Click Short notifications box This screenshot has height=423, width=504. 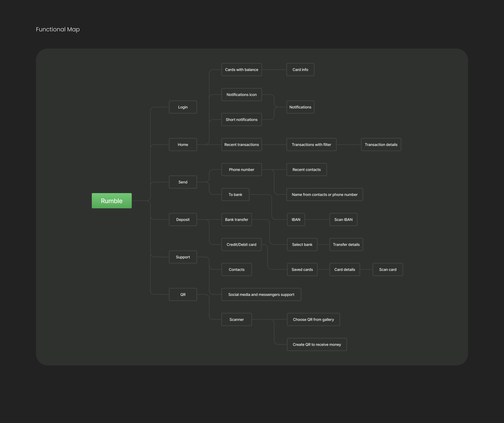pos(241,120)
